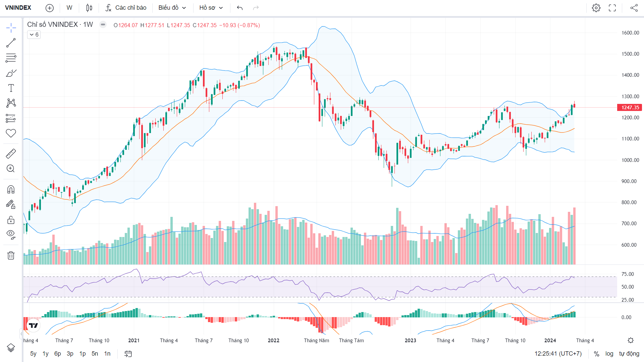Screen dimensions: 644x362
Task: Open the Các chỉ báo indicators dialog
Action: tap(126, 8)
